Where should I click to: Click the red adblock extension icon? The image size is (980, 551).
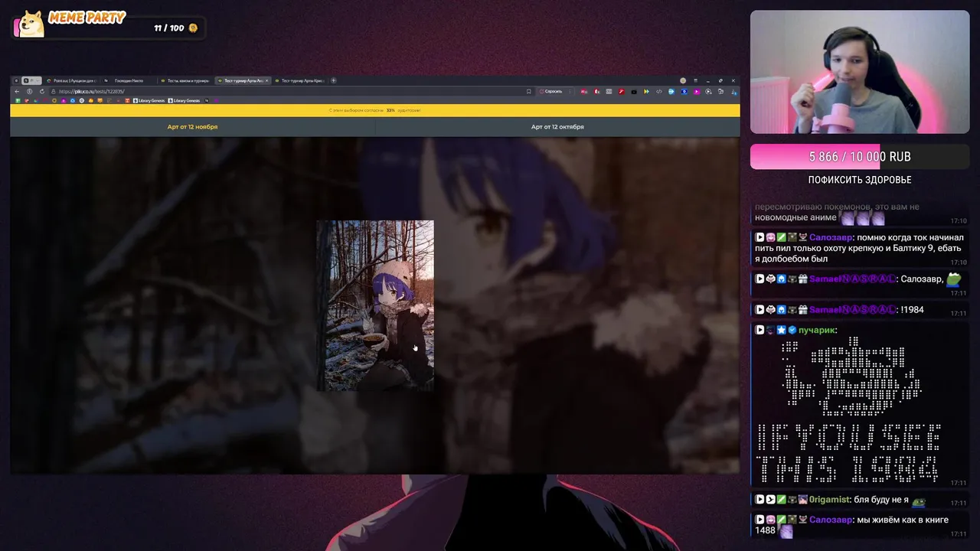click(x=584, y=92)
